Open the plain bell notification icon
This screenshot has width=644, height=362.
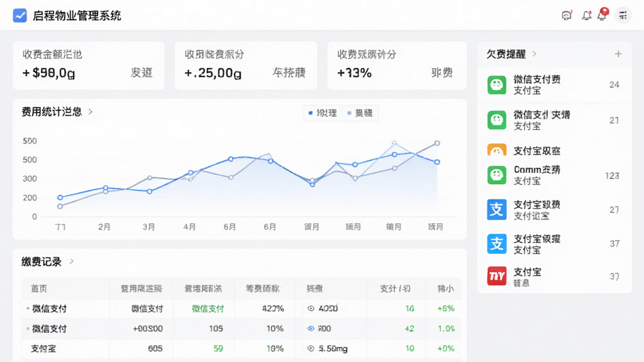(587, 16)
